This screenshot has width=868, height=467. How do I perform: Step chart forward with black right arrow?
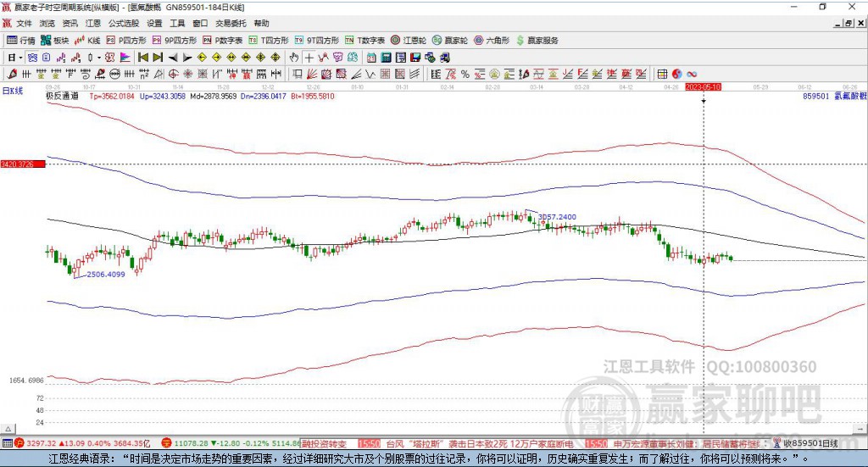click(x=187, y=58)
